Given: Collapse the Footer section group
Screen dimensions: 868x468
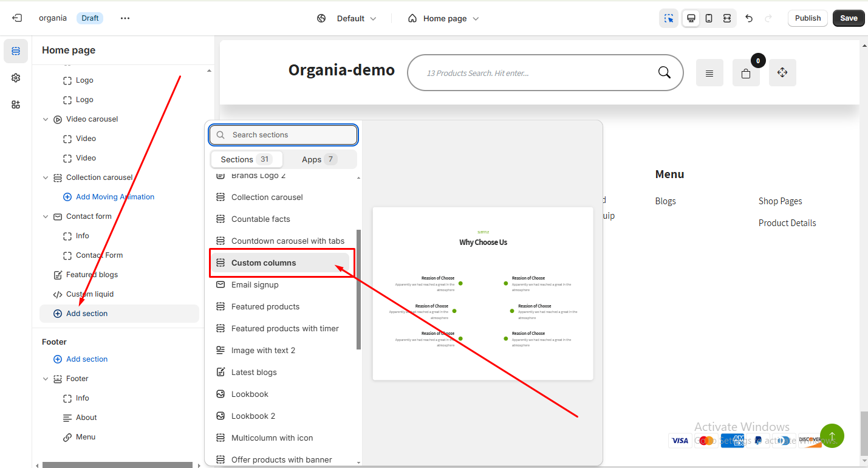Looking at the screenshot, I should pyautogui.click(x=46, y=379).
